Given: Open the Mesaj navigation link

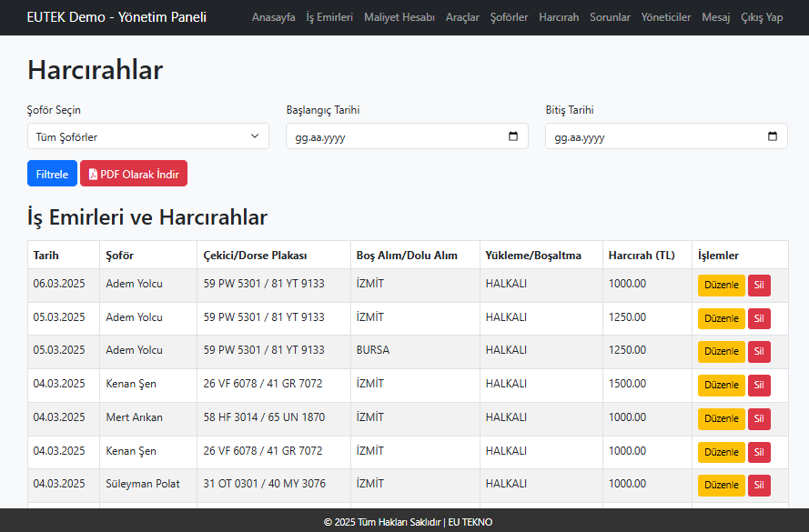Looking at the screenshot, I should (x=716, y=17).
